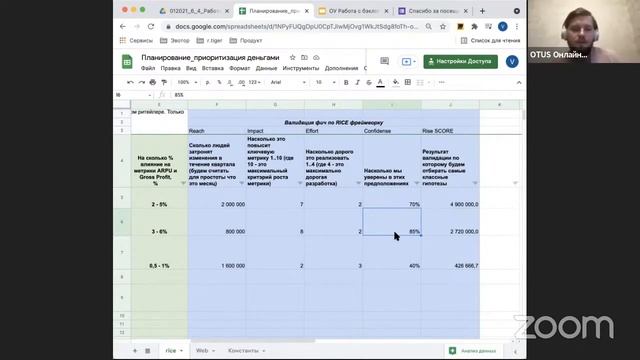Switch to the Константы sheet tab
This screenshot has width=640, height=360.
pyautogui.click(x=243, y=351)
